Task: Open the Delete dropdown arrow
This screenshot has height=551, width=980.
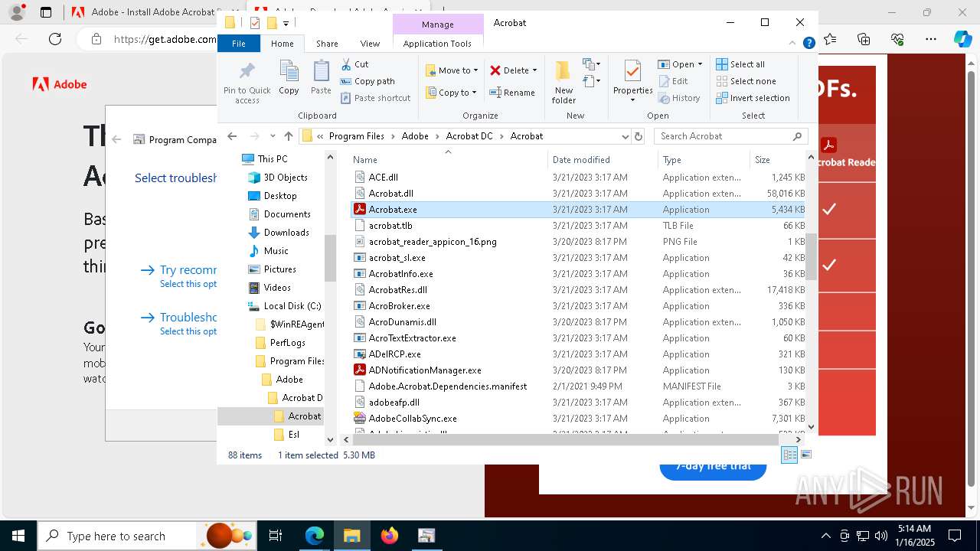Action: tap(534, 70)
